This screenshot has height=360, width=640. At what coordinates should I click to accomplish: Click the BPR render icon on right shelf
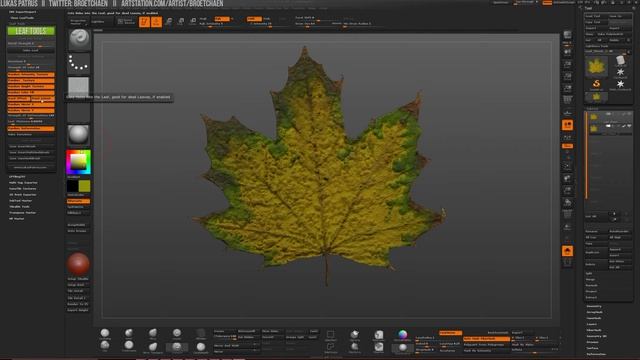tap(567, 36)
